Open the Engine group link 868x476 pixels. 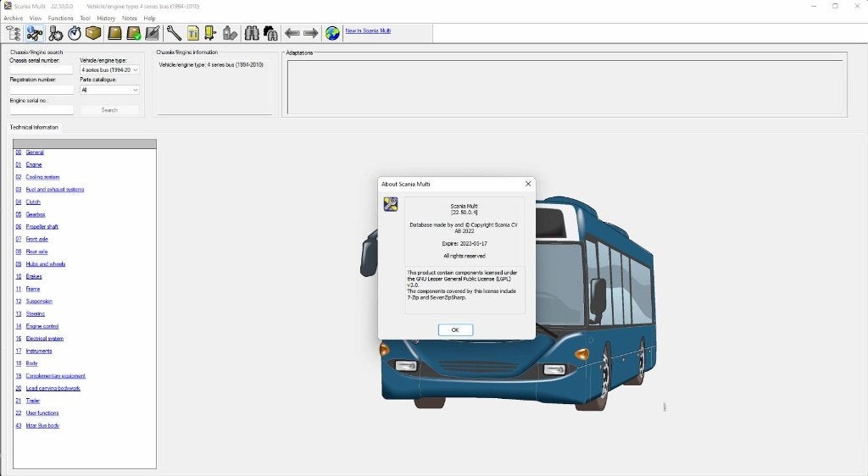pyautogui.click(x=34, y=165)
